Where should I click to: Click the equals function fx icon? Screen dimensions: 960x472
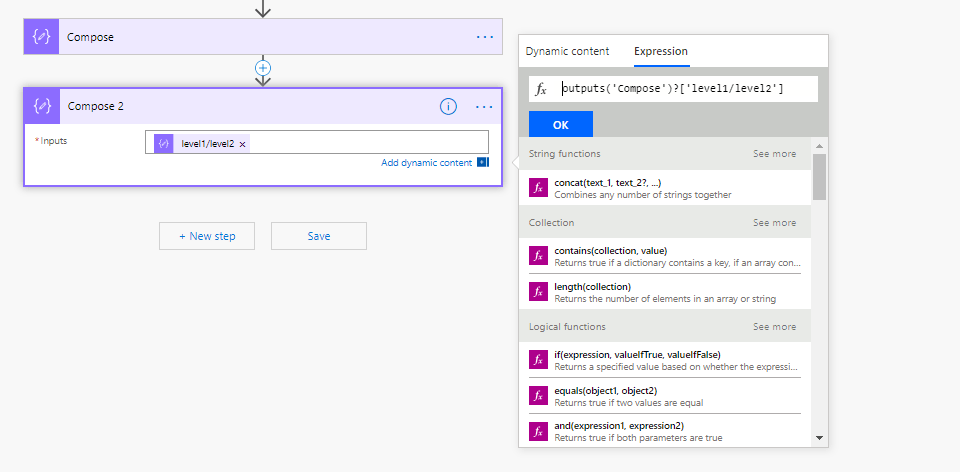click(538, 395)
